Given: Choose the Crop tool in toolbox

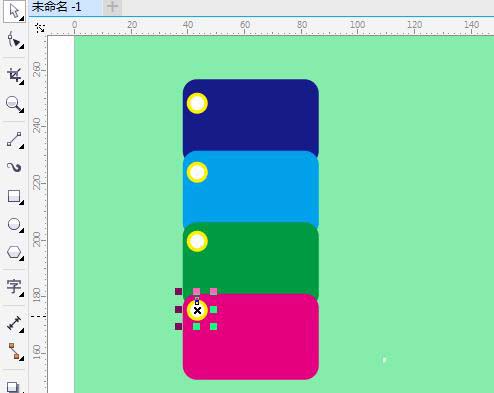Looking at the screenshot, I should (14, 75).
